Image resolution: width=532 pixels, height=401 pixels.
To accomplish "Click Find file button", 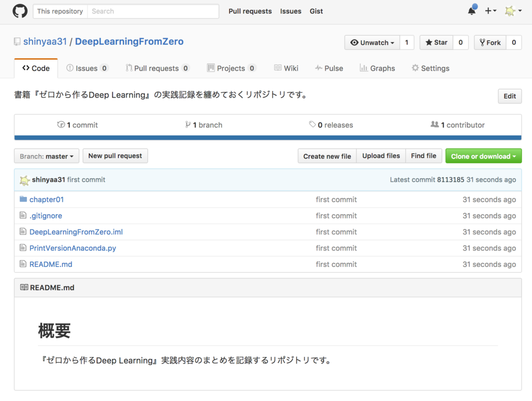I will (x=423, y=156).
